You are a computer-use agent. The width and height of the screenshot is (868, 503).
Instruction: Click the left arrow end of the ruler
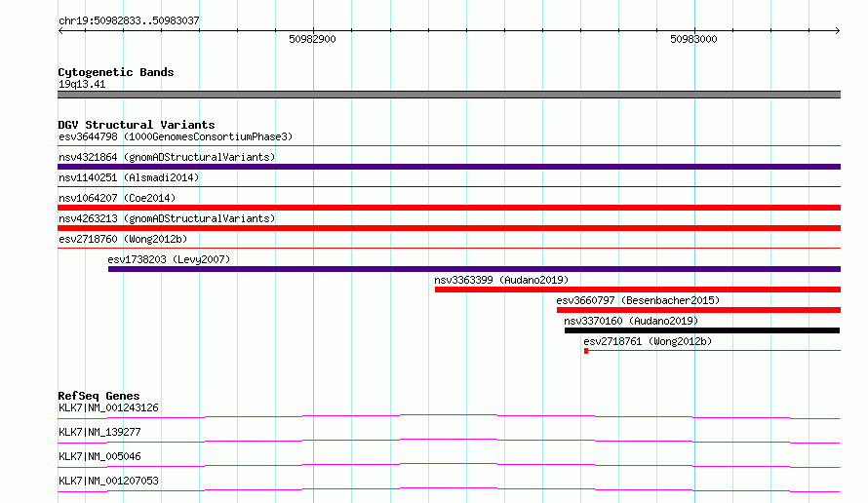tap(60, 31)
